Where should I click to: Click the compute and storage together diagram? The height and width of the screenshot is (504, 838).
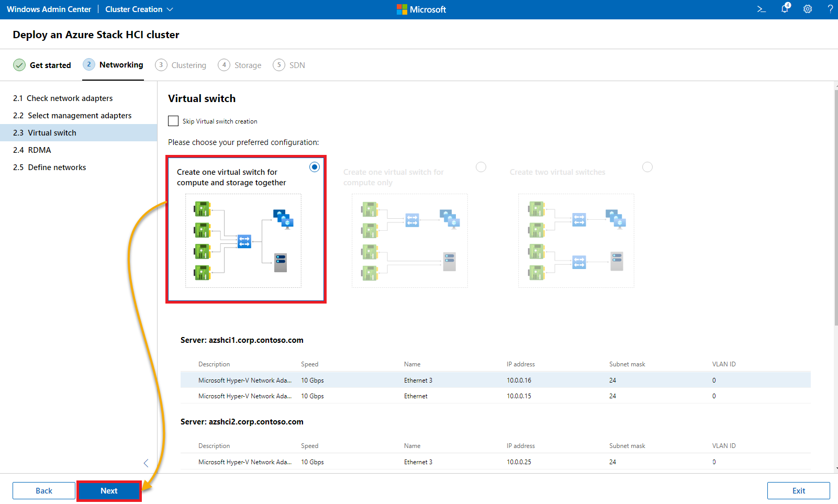point(243,241)
